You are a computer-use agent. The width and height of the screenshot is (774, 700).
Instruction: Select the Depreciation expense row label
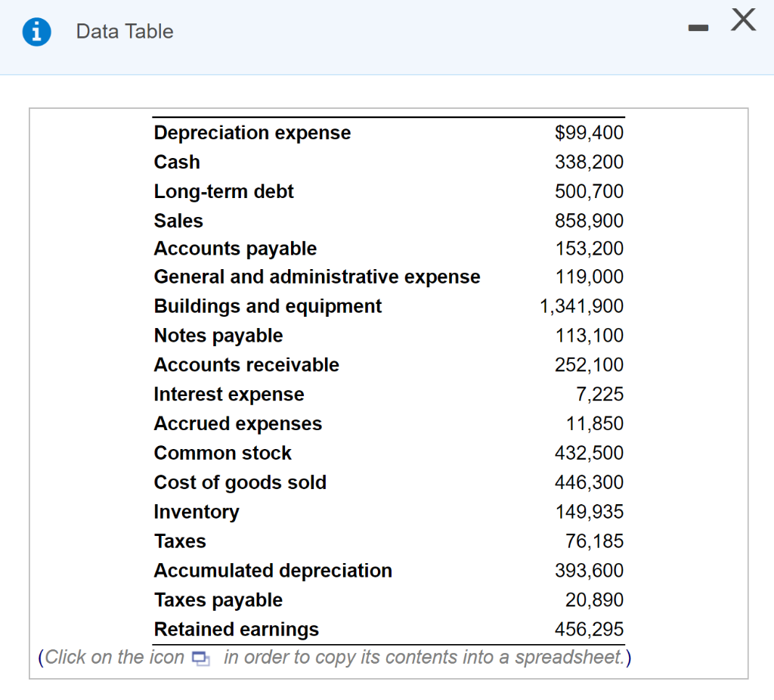(252, 132)
